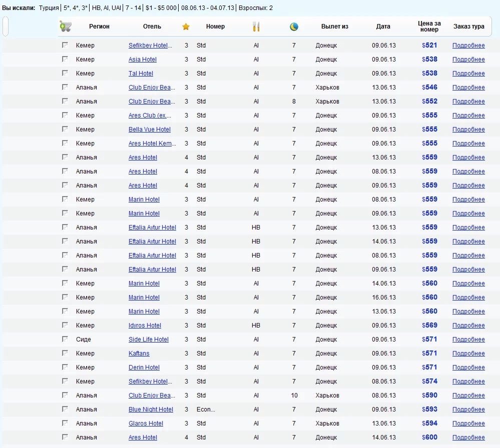500x448 pixels.
Task: Click the Сиде region cell
Action: point(84,339)
